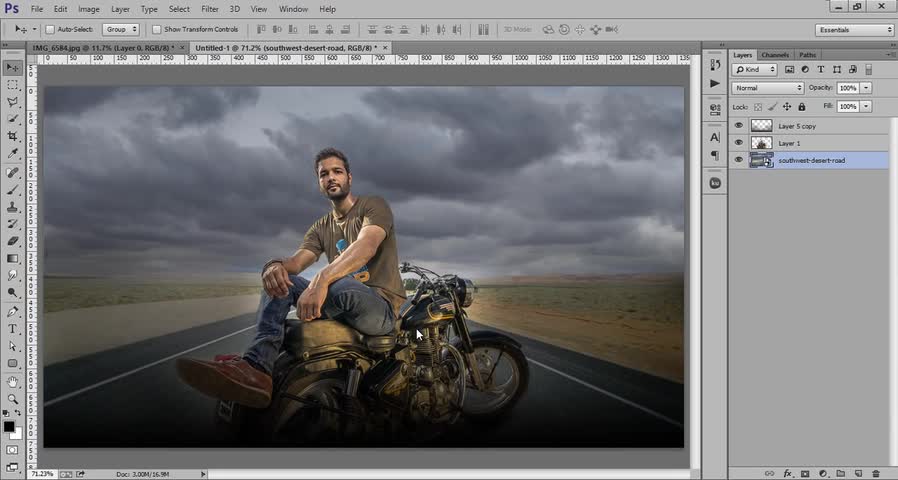Open status bar info arrow menu
Image resolution: width=898 pixels, height=480 pixels.
(203, 474)
